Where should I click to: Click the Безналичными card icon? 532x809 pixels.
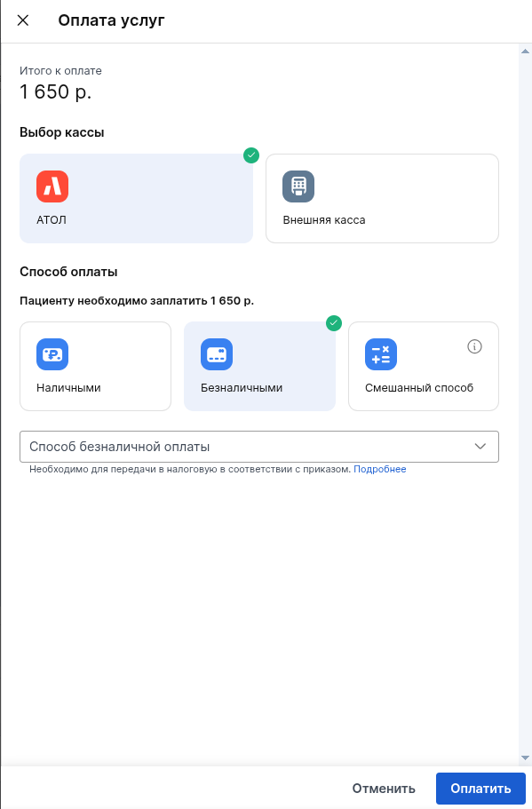pyautogui.click(x=217, y=354)
